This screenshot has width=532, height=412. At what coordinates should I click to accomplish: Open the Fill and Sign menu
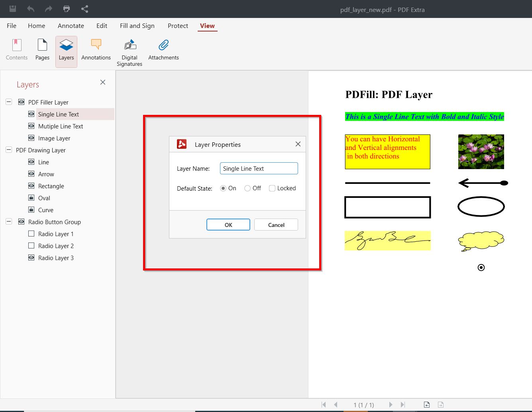(x=137, y=26)
